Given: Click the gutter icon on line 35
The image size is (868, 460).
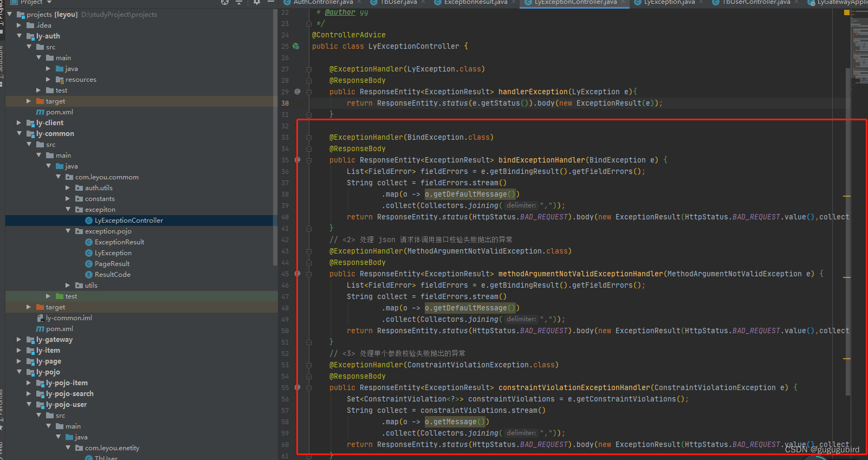Looking at the screenshot, I should (x=297, y=160).
